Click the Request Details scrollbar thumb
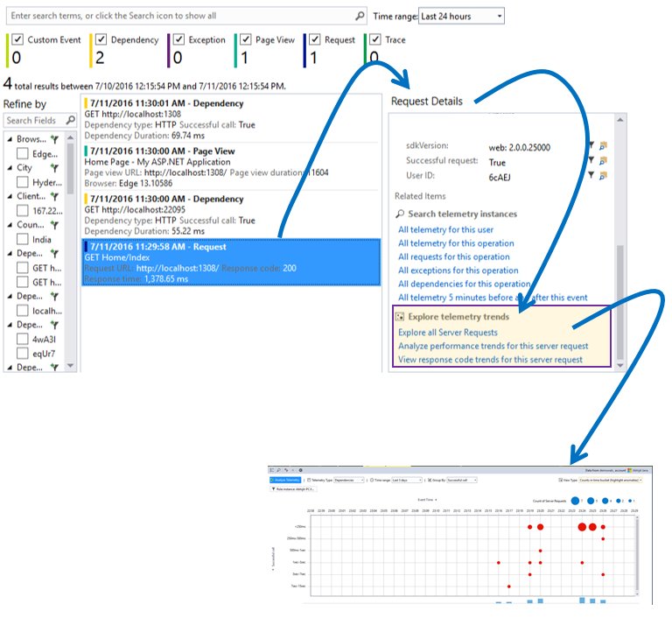Screen dimensions: 672x618 coord(620,302)
